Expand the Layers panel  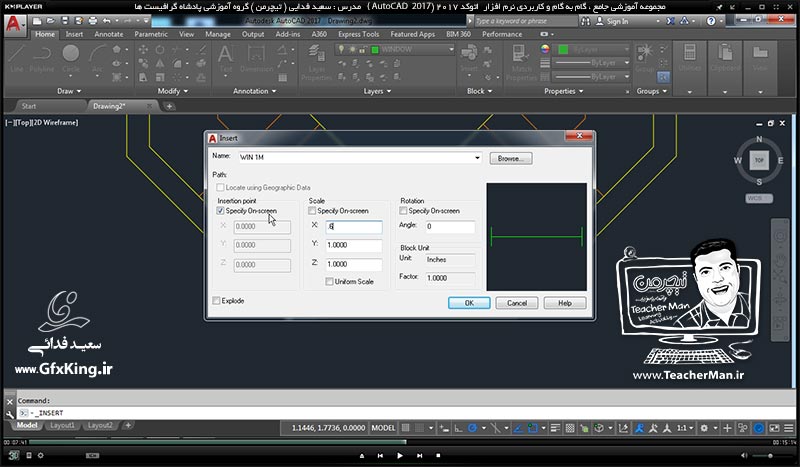click(378, 91)
